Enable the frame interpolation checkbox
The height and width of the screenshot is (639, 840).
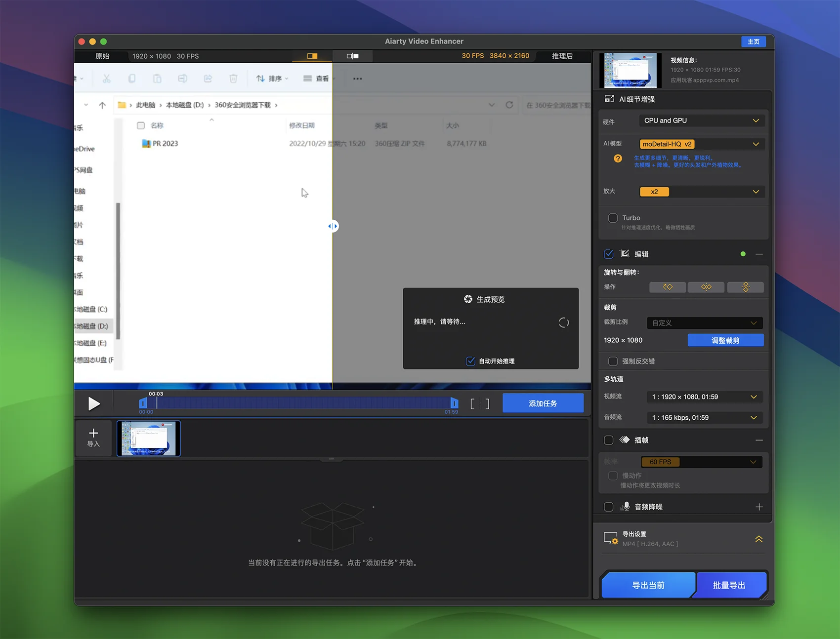click(x=609, y=440)
